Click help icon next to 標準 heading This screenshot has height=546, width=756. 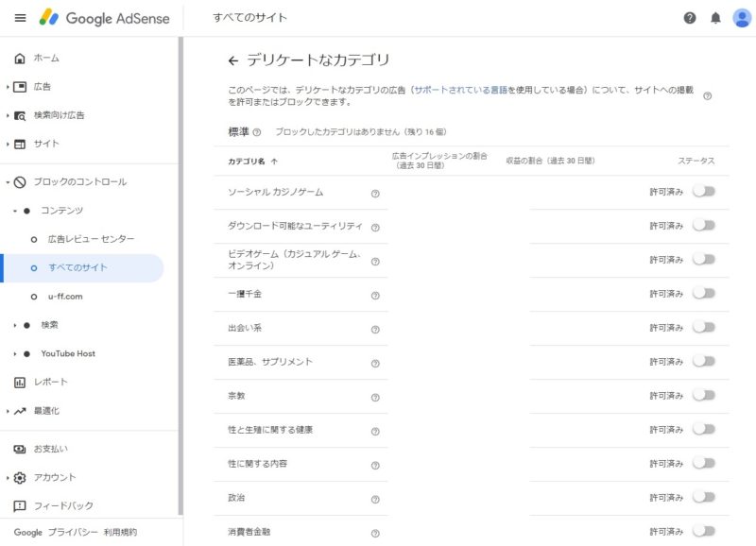tap(257, 132)
